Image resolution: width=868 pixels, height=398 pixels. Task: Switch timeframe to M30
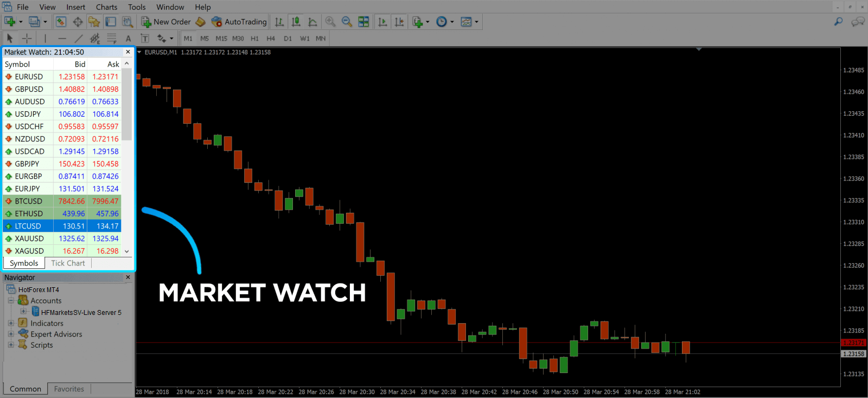[238, 39]
